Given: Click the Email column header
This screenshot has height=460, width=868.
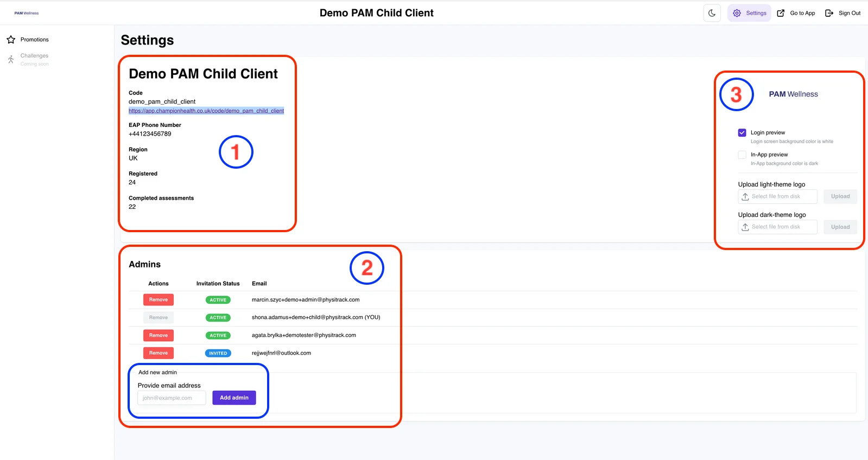Looking at the screenshot, I should tap(259, 284).
